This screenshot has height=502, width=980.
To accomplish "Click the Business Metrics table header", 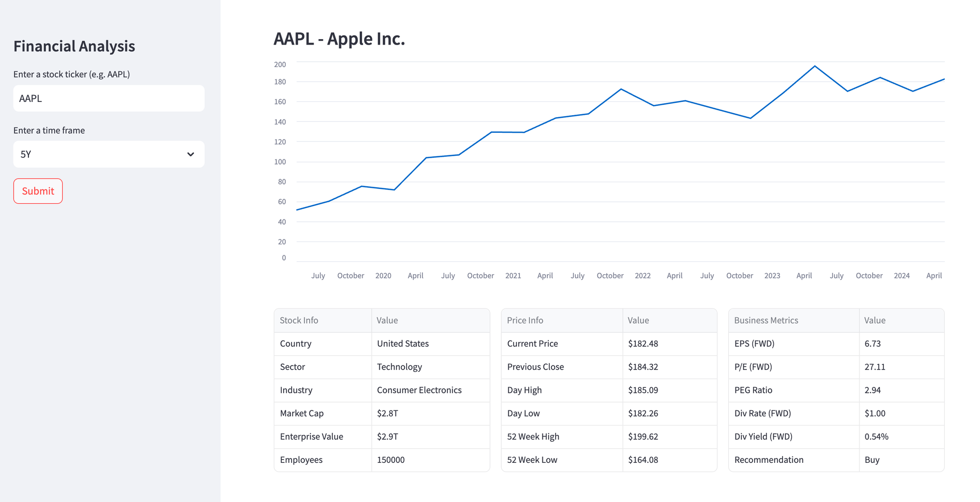I will coord(765,320).
